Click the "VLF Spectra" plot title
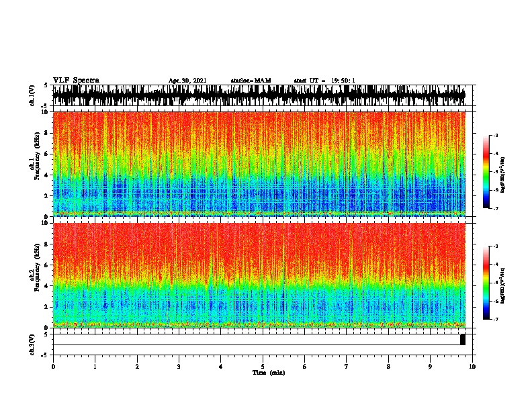The image size is (532, 411). tap(76, 81)
